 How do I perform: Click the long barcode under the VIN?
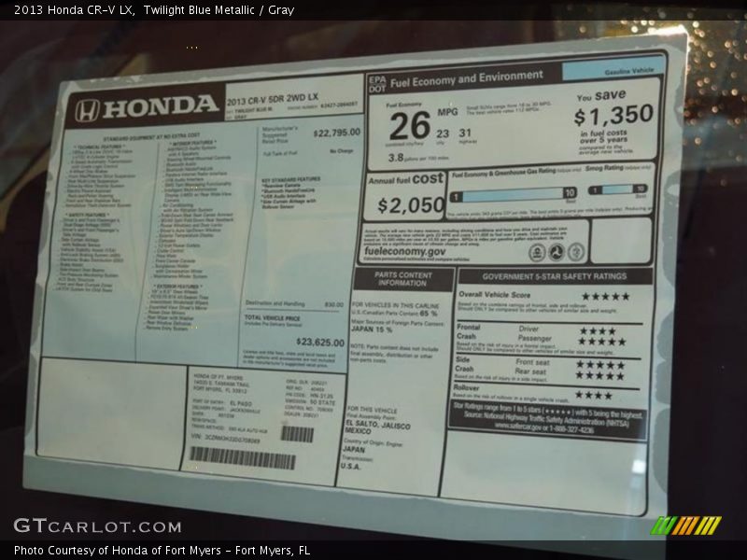(243, 458)
